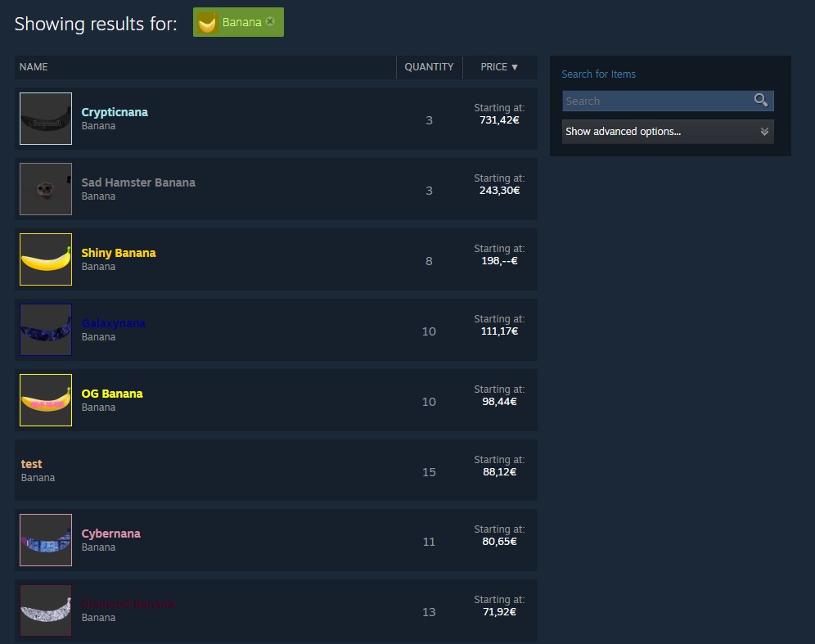Click the 243,30€ price
The image size is (815, 644).
[x=499, y=190]
